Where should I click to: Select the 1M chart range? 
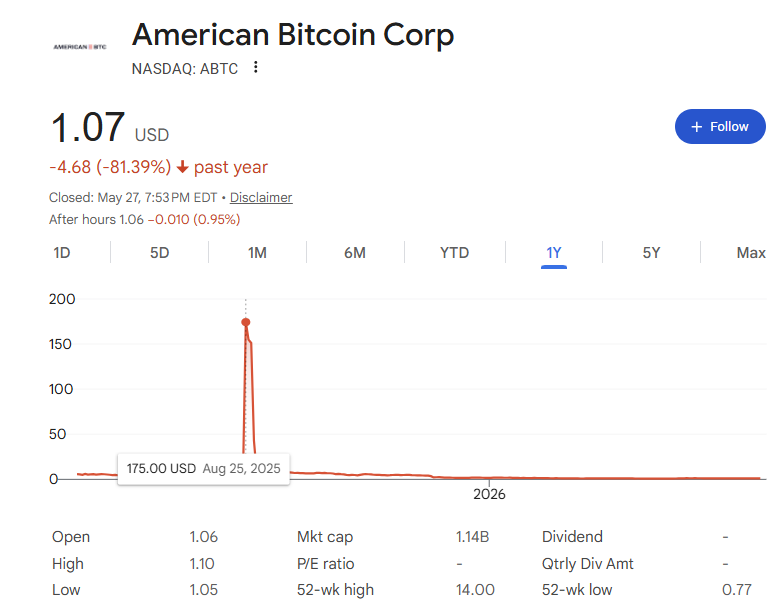[257, 253]
